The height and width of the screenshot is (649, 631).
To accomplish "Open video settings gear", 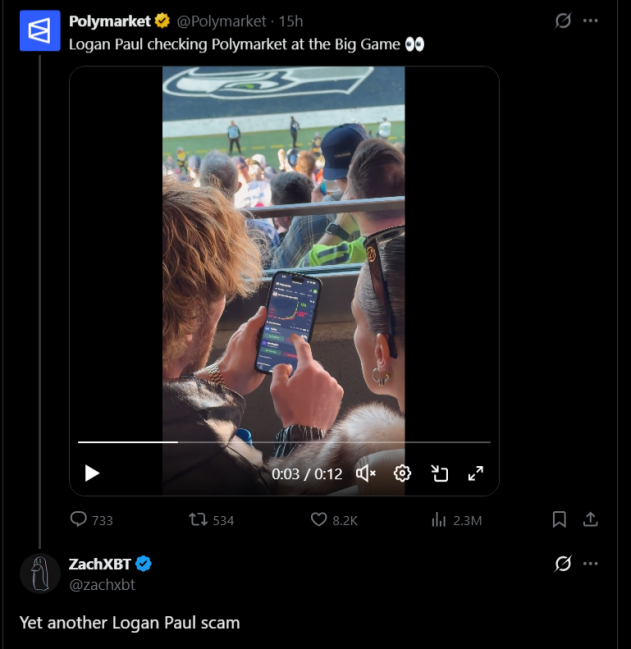I will pos(402,473).
